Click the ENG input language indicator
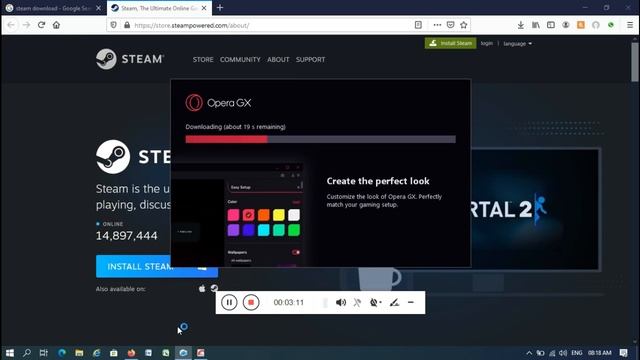The height and width of the screenshot is (360, 640). point(577,353)
